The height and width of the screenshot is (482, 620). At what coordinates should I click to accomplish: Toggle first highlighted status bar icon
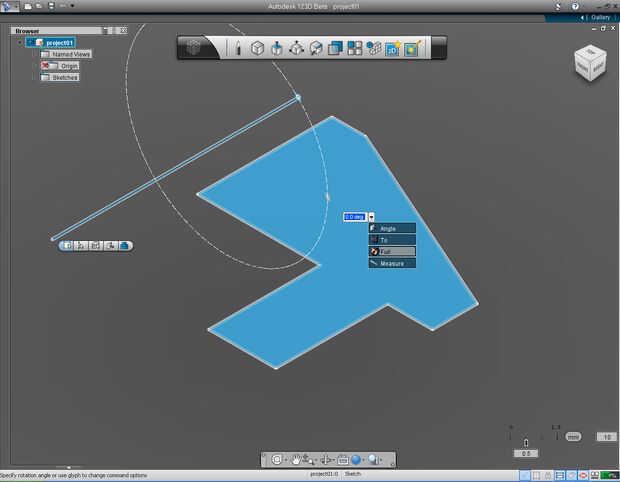click(x=525, y=475)
